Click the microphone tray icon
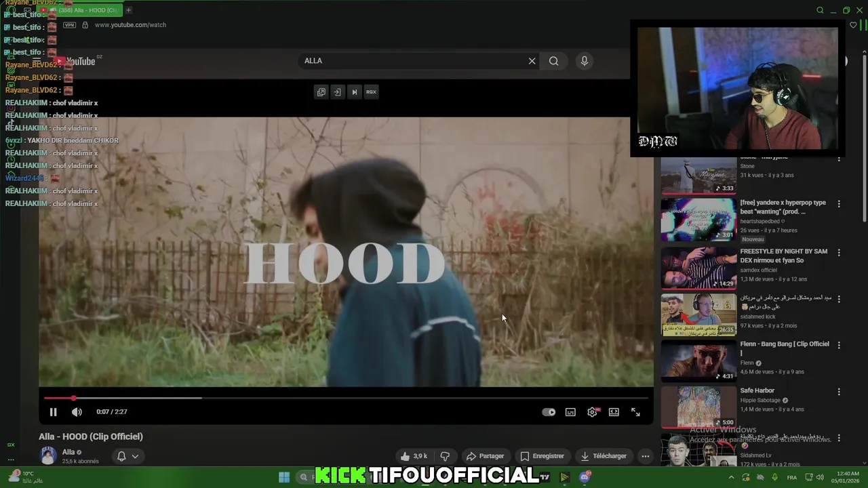868x488 pixels. coord(774,478)
